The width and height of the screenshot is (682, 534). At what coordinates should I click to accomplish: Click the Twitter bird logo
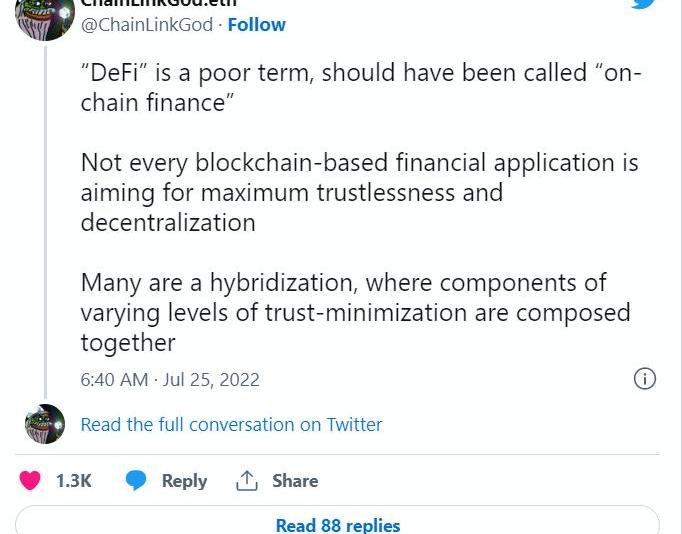[x=643, y=3]
